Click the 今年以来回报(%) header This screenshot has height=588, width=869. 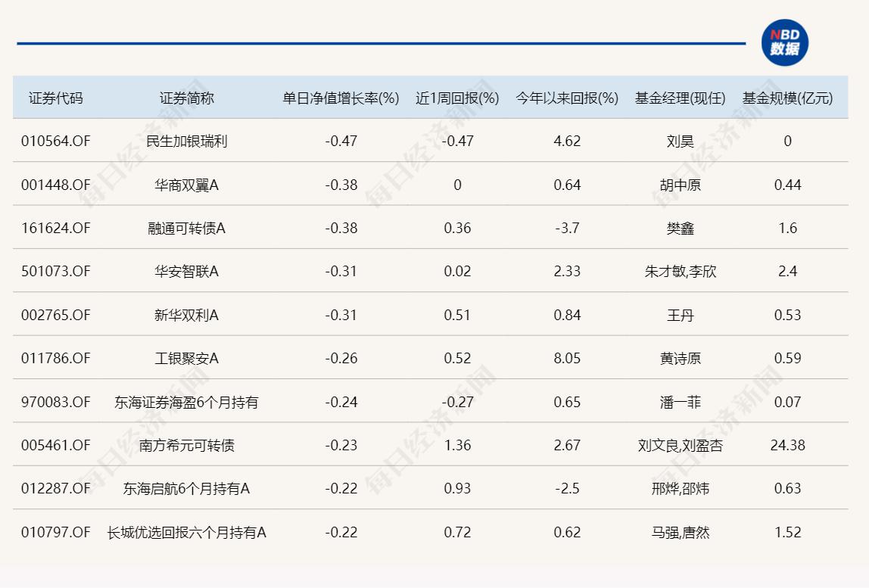click(x=567, y=98)
